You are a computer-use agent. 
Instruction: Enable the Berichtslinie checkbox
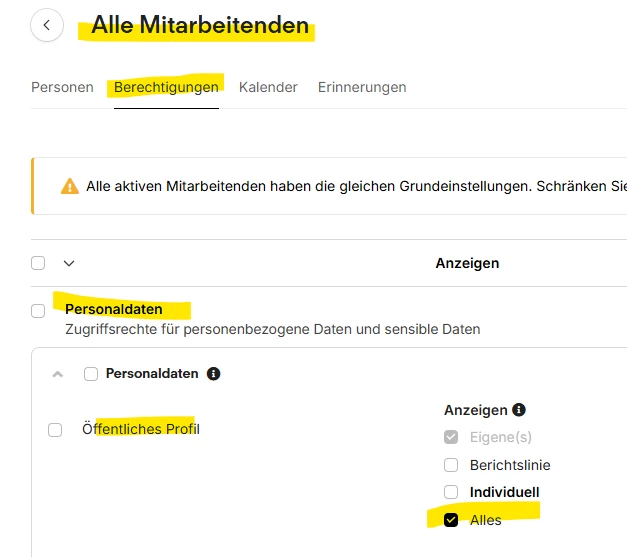[x=451, y=465]
